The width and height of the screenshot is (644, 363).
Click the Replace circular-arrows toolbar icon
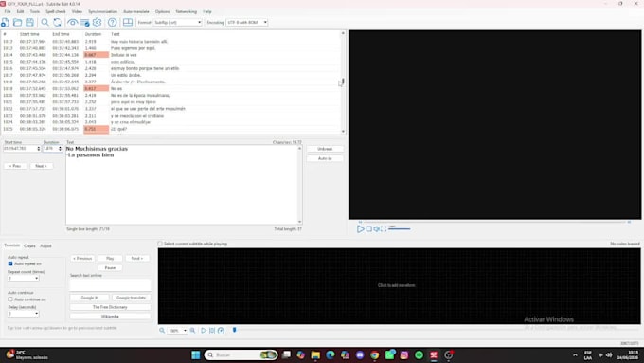coord(57,22)
